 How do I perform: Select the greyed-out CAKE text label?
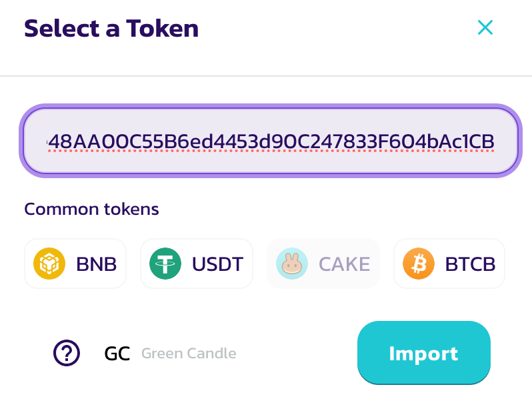click(x=344, y=264)
